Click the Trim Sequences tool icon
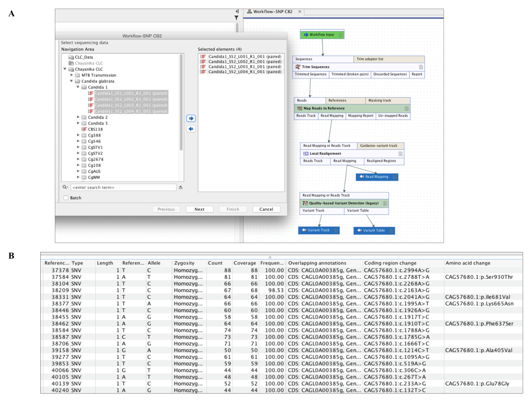Image resolution: width=532 pixels, height=401 pixels. (x=298, y=67)
